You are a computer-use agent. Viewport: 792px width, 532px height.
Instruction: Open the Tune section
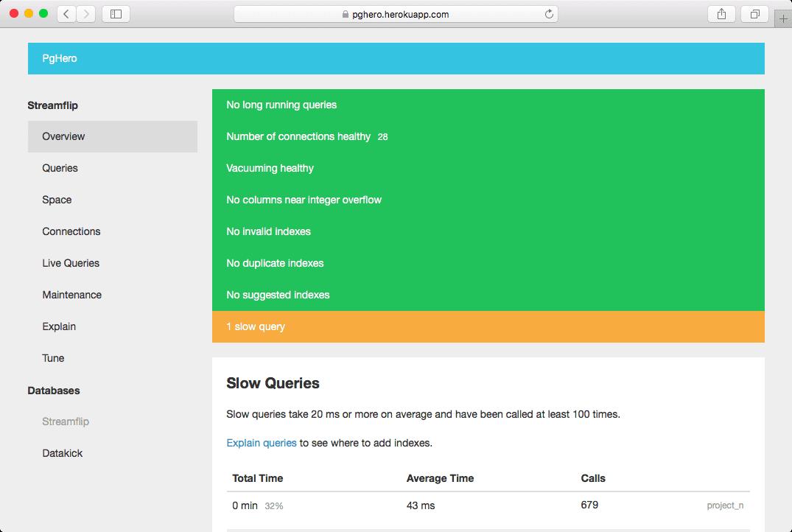click(x=53, y=358)
